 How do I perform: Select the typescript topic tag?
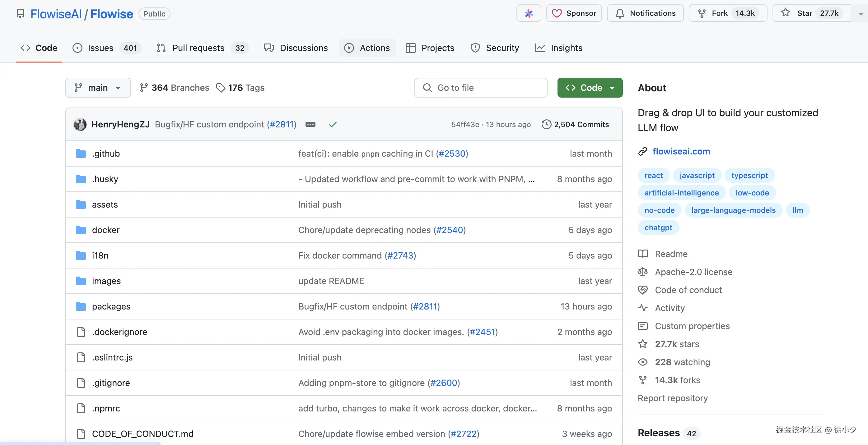coord(749,175)
